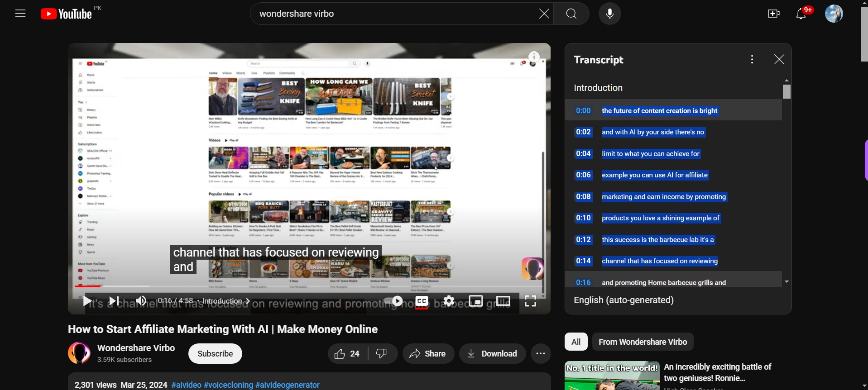Play the video
This screenshot has height=390, width=868.
tap(87, 301)
